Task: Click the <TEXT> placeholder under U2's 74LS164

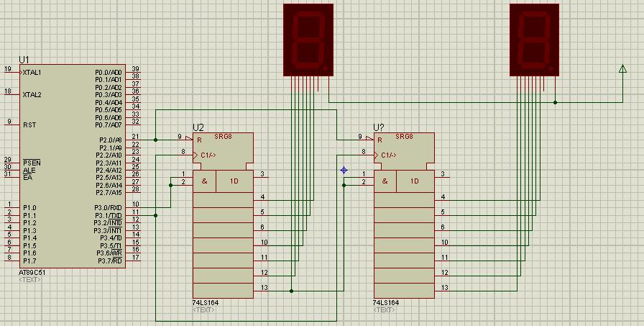Action: pos(203,309)
